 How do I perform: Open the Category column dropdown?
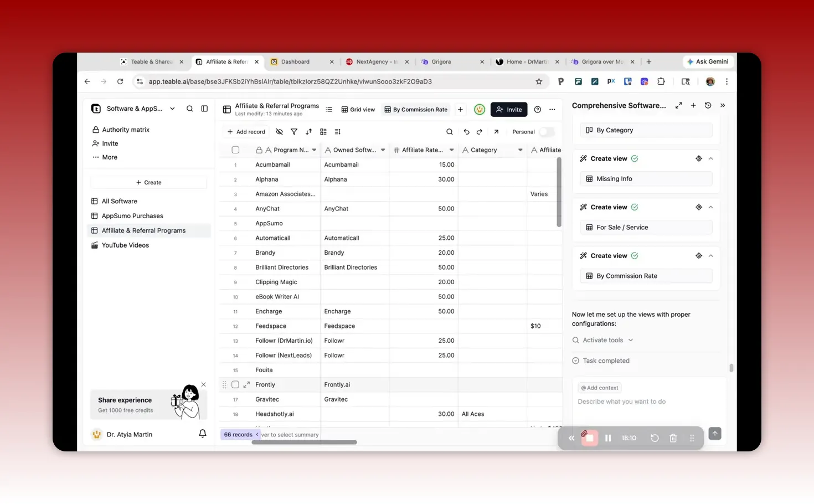520,150
